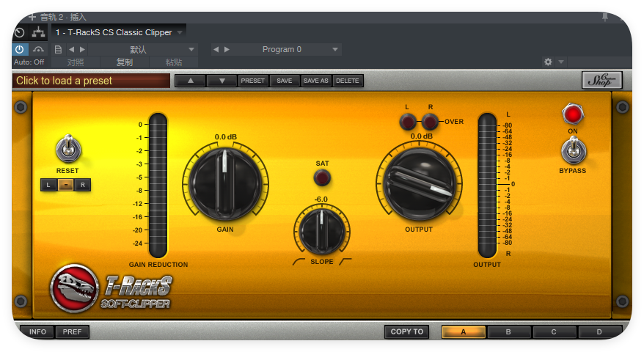The height and width of the screenshot is (352, 644).
Task: Switch to setting B
Action: click(508, 332)
